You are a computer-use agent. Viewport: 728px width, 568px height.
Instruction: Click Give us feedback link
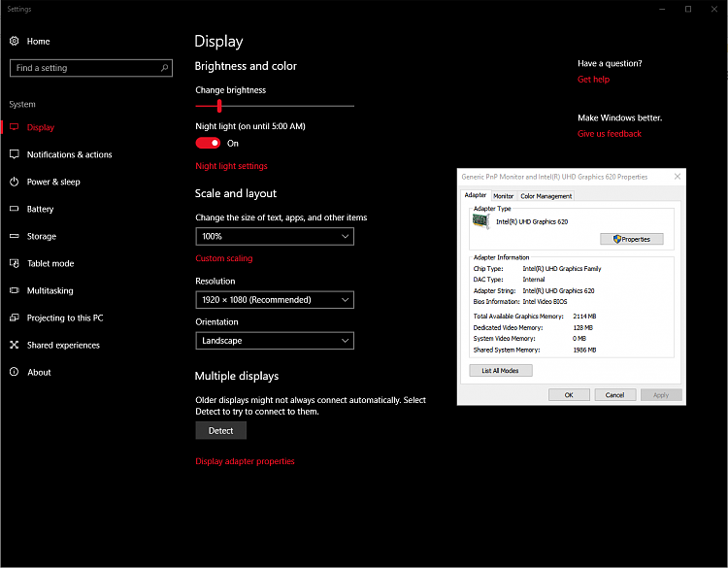(610, 134)
